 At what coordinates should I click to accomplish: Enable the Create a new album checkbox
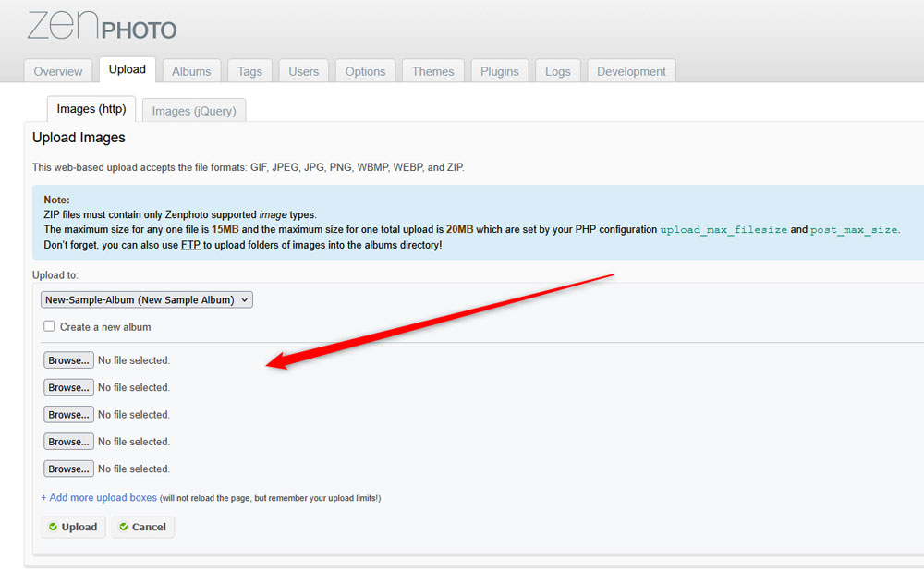50,326
